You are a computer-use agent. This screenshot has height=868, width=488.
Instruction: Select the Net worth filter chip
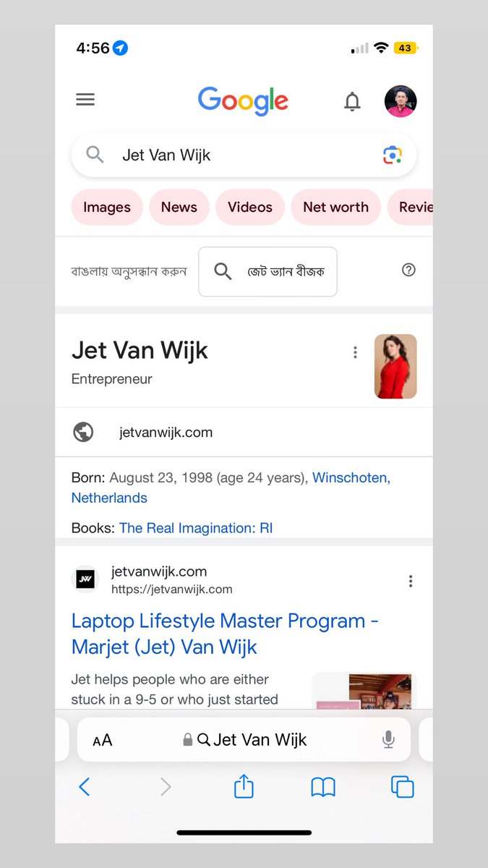[335, 207]
